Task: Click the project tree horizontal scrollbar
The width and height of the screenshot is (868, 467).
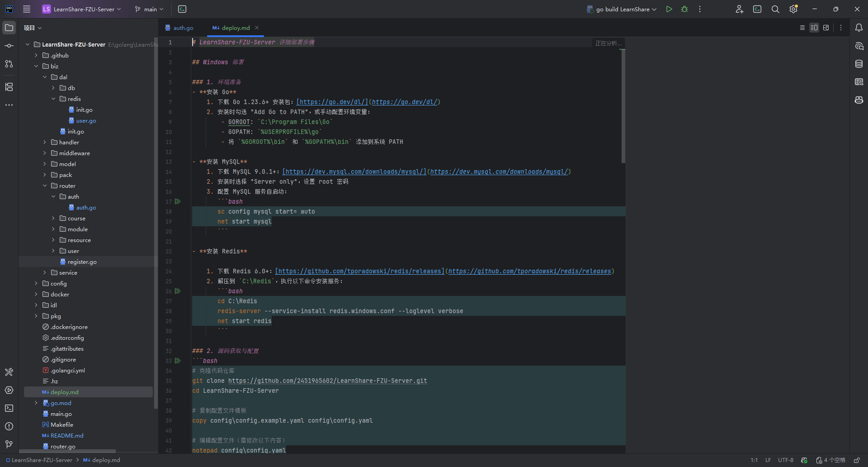Action: tap(67, 451)
